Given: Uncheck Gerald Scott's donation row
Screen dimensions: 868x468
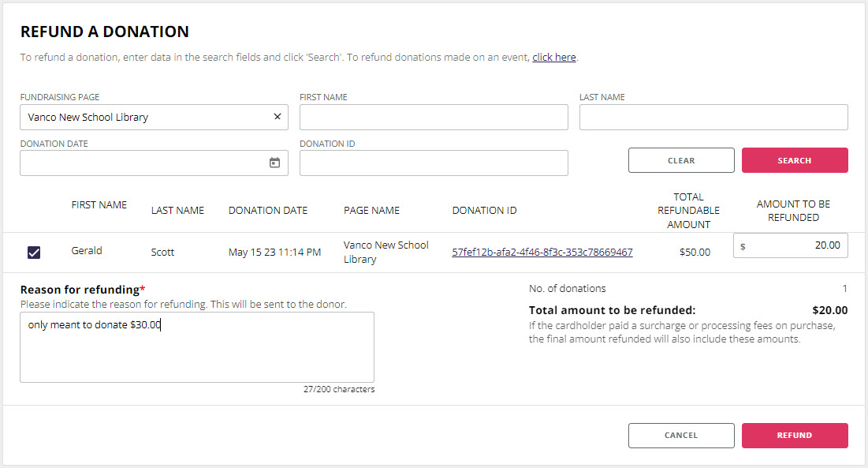Looking at the screenshot, I should pyautogui.click(x=33, y=252).
